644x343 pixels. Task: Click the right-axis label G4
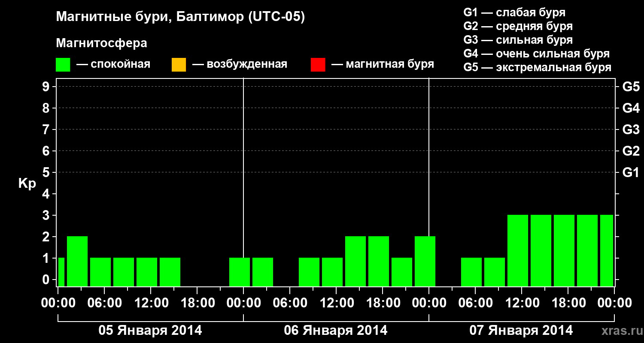coord(631,108)
